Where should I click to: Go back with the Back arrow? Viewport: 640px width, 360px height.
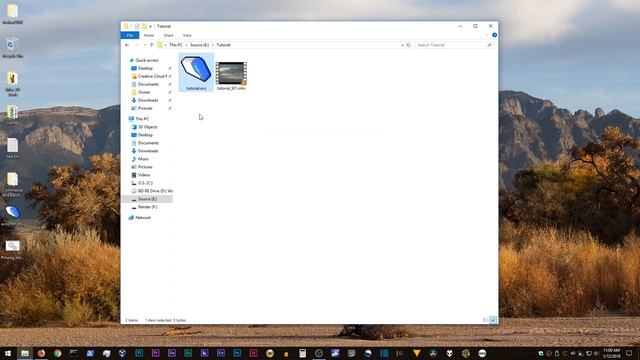(127, 45)
